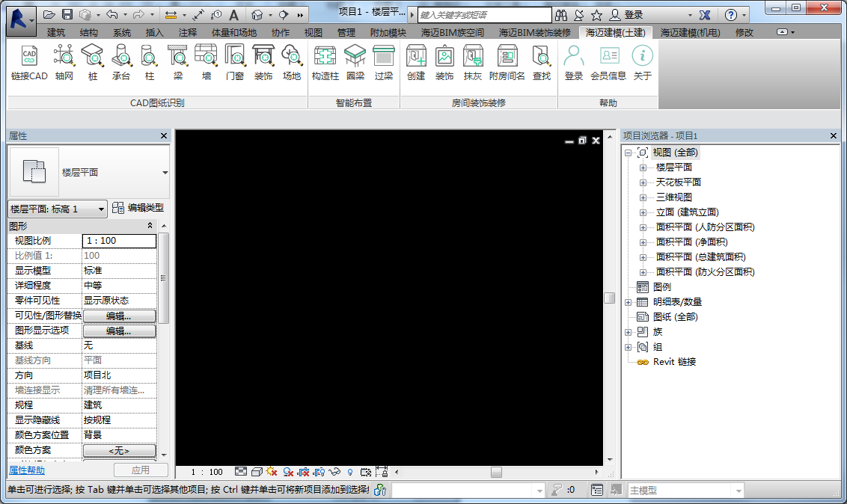This screenshot has height=504, width=847.
Task: Click the drawing area vertical scrollbar thumb
Action: [609, 298]
